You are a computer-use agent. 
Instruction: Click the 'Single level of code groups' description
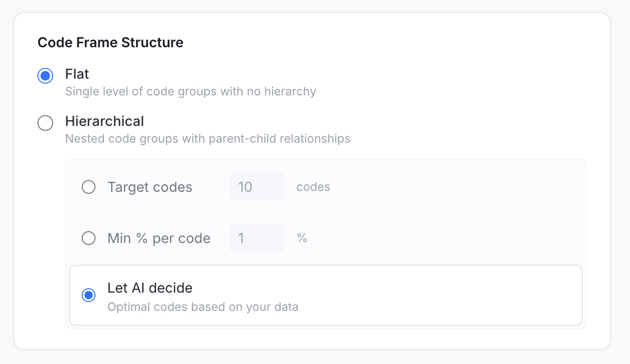[190, 91]
